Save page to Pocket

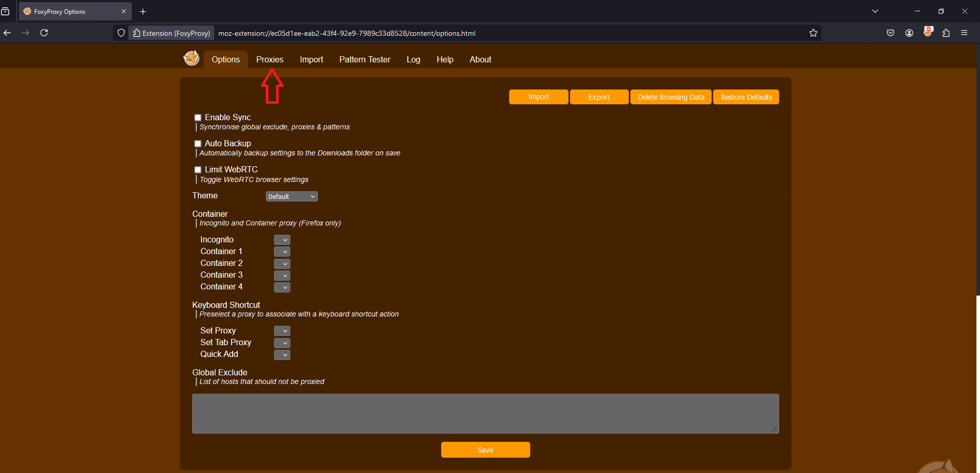pos(891,33)
